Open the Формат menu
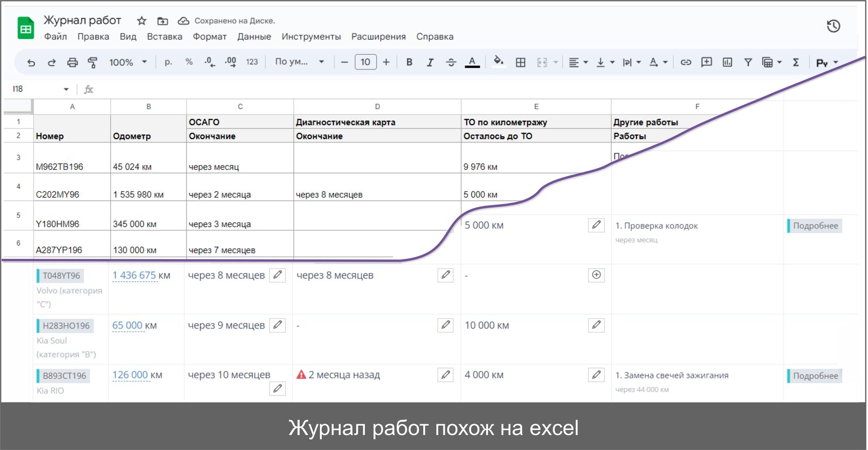 210,37
